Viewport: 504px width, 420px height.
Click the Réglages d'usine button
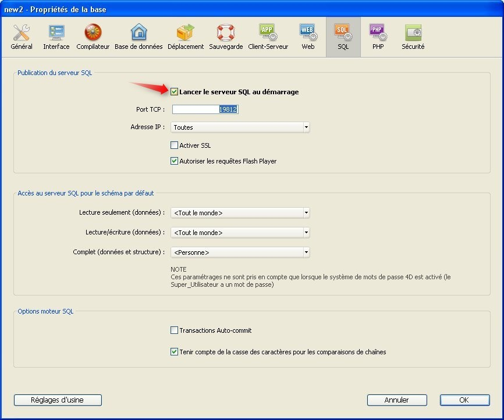coord(58,400)
